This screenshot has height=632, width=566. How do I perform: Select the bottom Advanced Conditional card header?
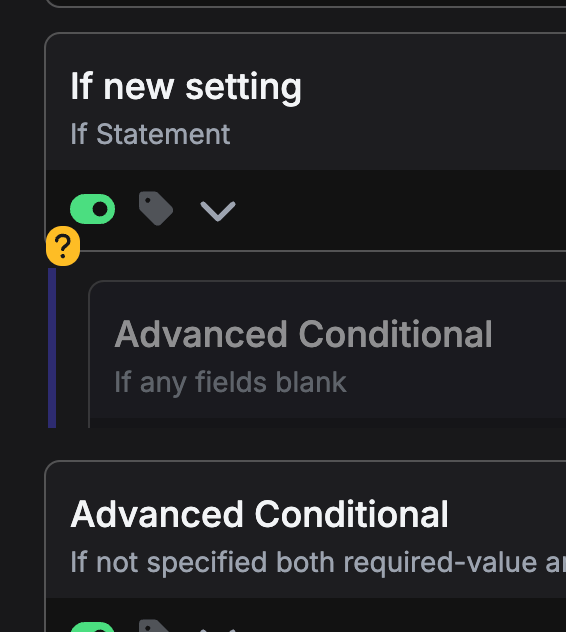tap(306, 530)
